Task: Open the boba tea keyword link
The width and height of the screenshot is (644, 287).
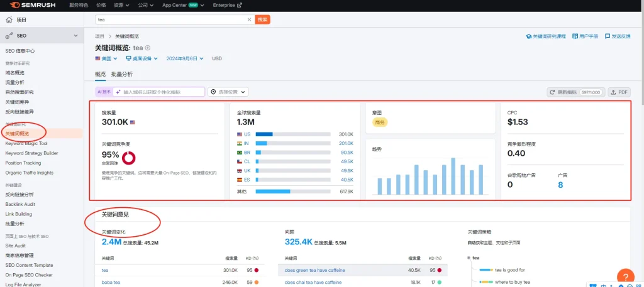Action: (x=111, y=283)
